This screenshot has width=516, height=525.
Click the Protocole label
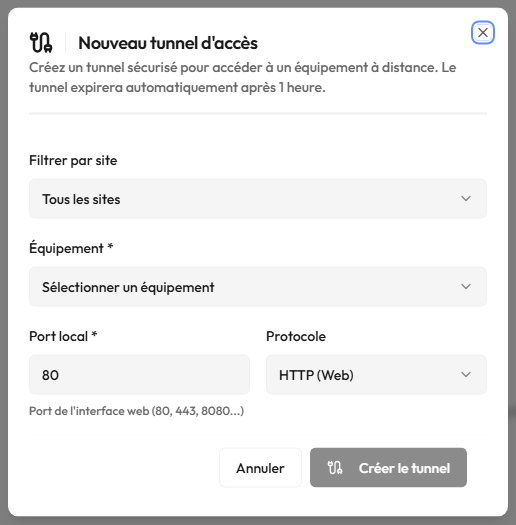click(296, 336)
